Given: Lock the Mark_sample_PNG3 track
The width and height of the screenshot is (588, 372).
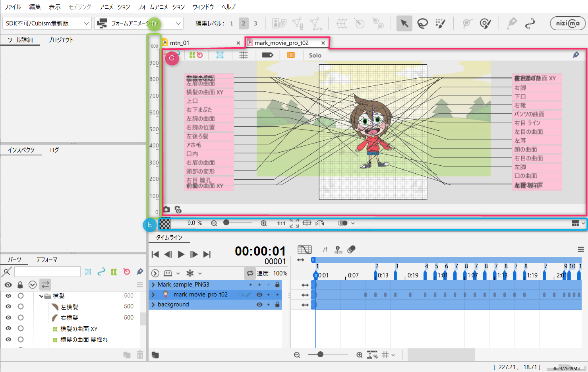Looking at the screenshot, I should tap(277, 285).
